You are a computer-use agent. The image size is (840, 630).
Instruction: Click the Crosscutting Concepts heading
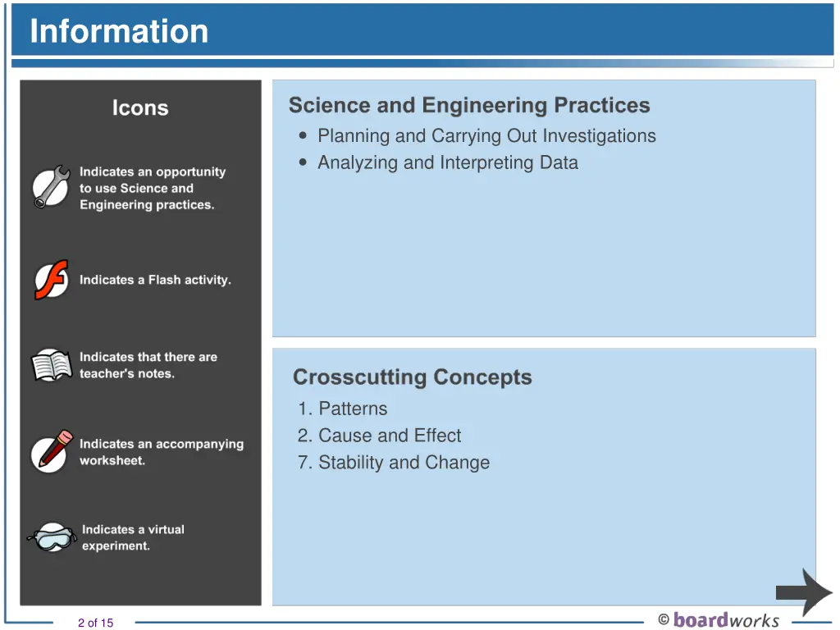(413, 377)
